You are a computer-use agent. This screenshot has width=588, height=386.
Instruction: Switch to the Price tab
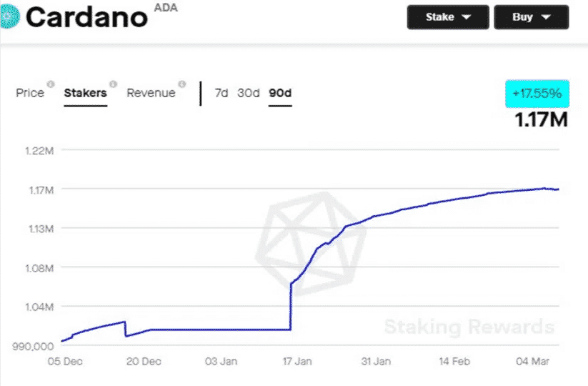point(30,93)
